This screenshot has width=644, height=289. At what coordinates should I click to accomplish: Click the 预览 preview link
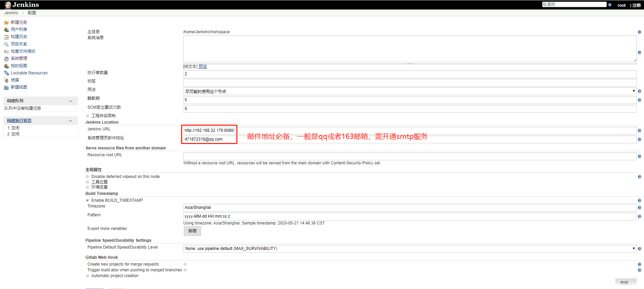coord(203,67)
